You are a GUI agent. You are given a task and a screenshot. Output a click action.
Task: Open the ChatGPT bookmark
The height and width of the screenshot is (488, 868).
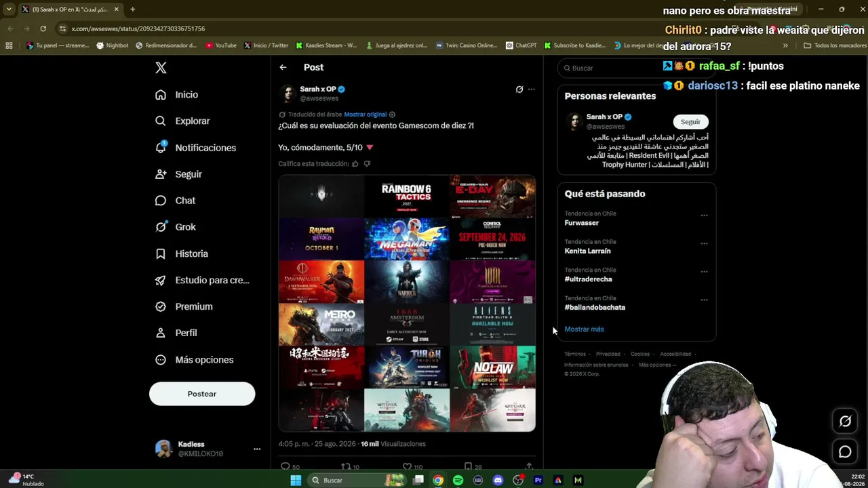(x=521, y=45)
